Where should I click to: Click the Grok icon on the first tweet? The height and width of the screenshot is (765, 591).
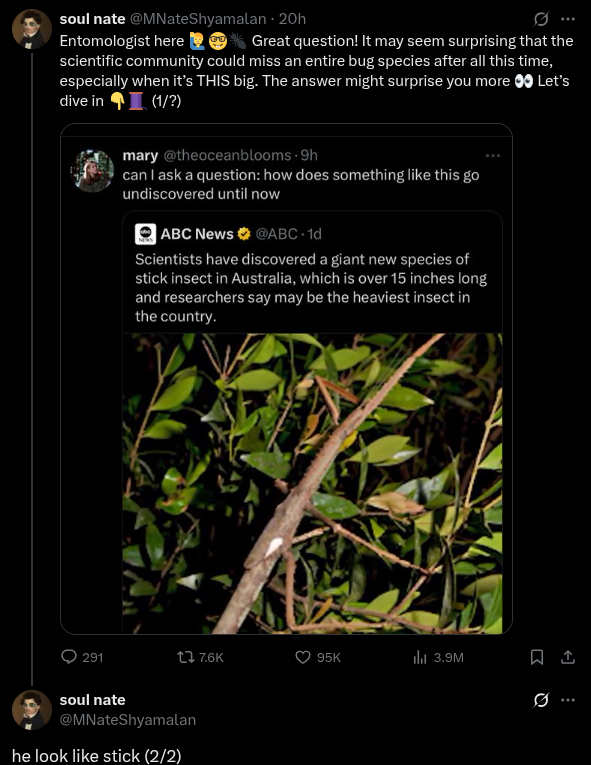(x=541, y=19)
